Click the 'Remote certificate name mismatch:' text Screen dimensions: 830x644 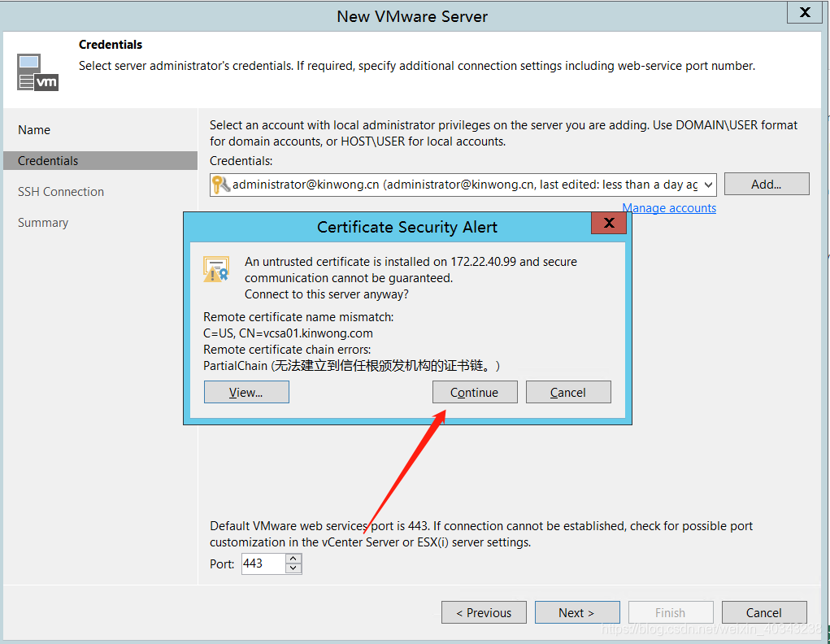coord(298,317)
